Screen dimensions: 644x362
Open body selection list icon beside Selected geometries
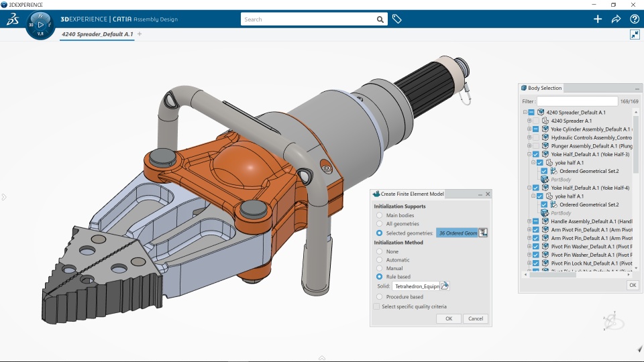point(483,233)
